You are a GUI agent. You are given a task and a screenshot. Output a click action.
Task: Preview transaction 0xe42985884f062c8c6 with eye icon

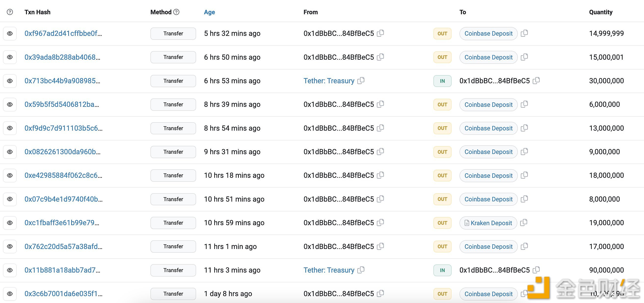[10, 175]
